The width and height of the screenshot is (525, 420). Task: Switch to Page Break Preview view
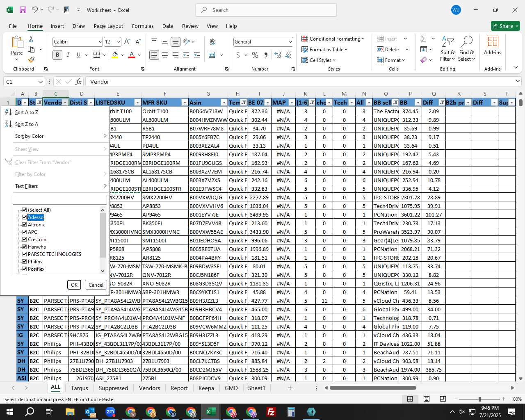coord(443,399)
